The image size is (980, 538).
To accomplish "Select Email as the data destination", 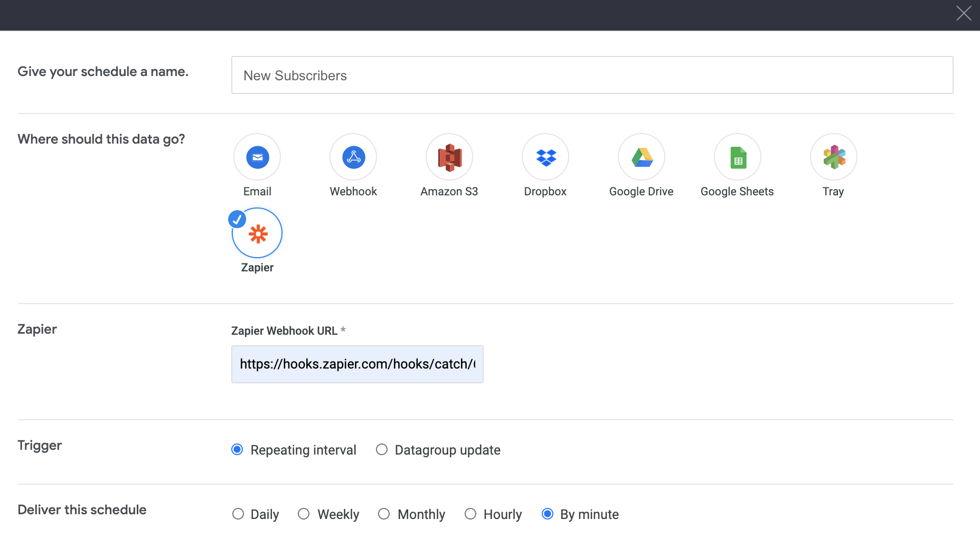I will tap(257, 157).
